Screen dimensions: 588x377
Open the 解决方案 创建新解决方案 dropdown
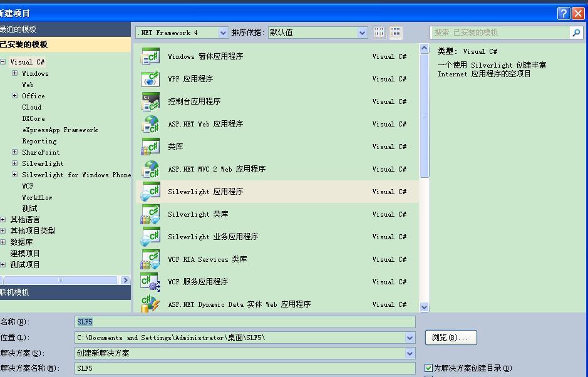(410, 353)
